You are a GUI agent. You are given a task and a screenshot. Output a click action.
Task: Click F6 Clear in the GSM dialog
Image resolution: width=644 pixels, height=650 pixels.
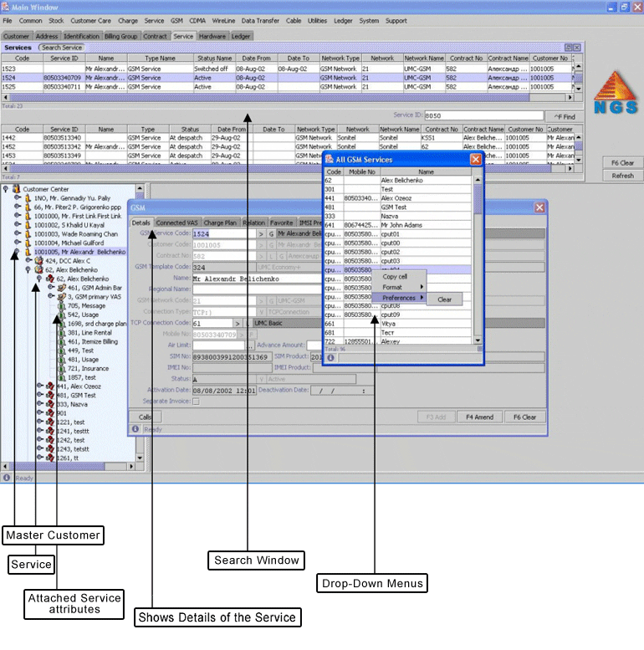(524, 417)
